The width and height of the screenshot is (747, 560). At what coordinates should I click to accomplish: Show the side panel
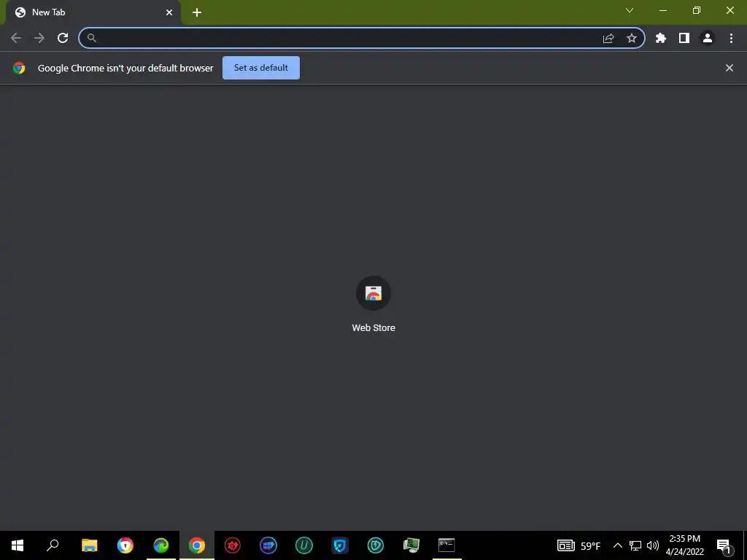(x=684, y=38)
